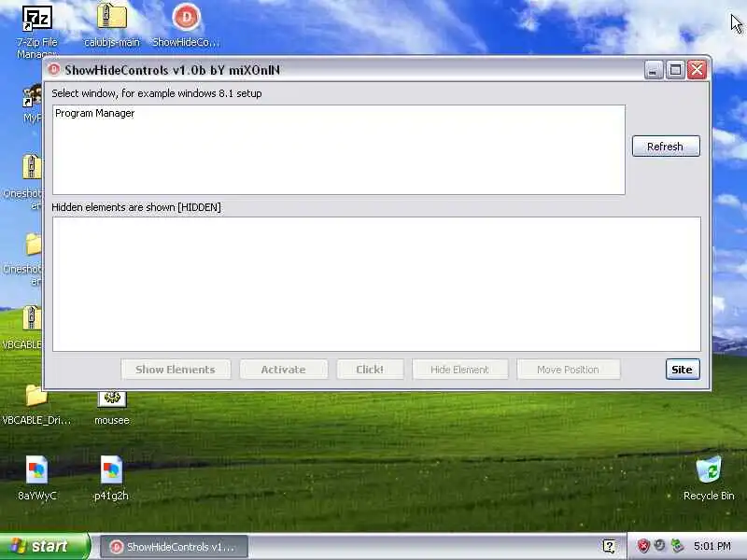Screen dimensions: 747x560
Task: Click inside the empty hidden elements list
Action: [376, 285]
